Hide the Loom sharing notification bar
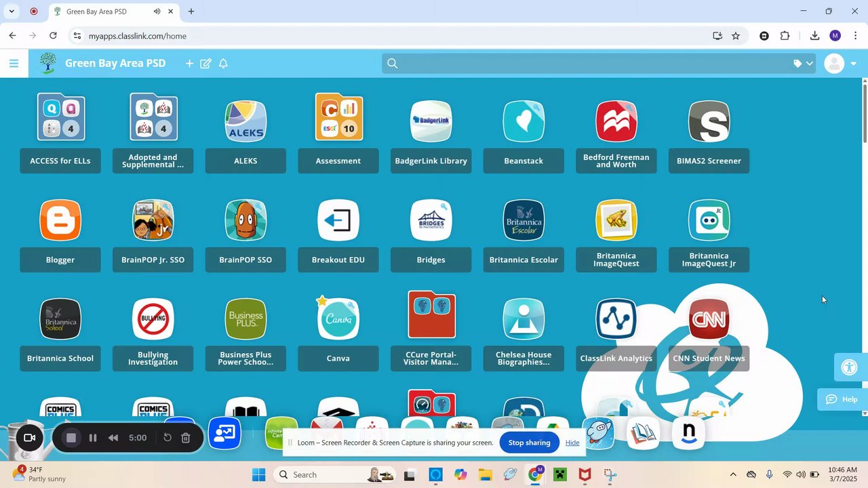868x488 pixels. (x=572, y=443)
